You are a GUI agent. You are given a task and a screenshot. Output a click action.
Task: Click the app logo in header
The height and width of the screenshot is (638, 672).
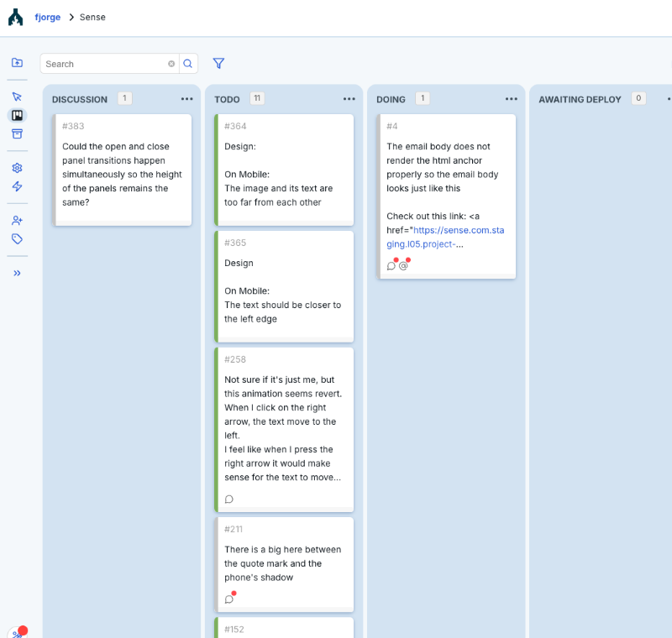coord(15,17)
